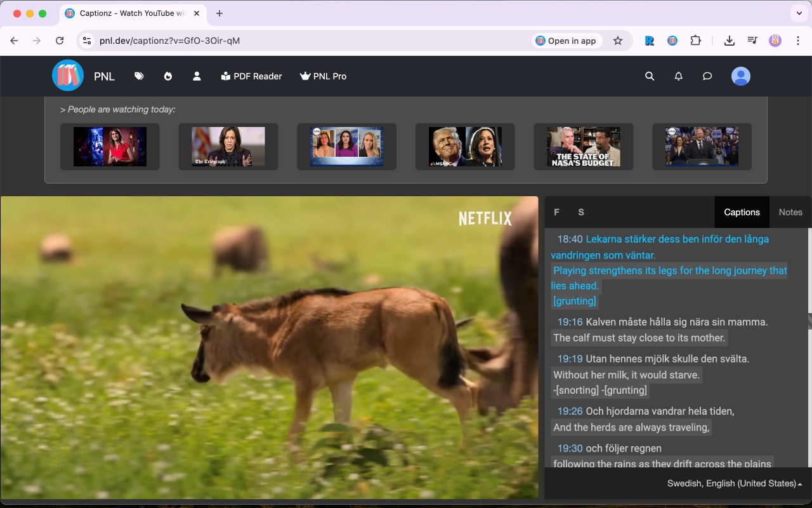Click the wildebeest video player
Viewport: 812px width, 508px height.
pos(269,347)
